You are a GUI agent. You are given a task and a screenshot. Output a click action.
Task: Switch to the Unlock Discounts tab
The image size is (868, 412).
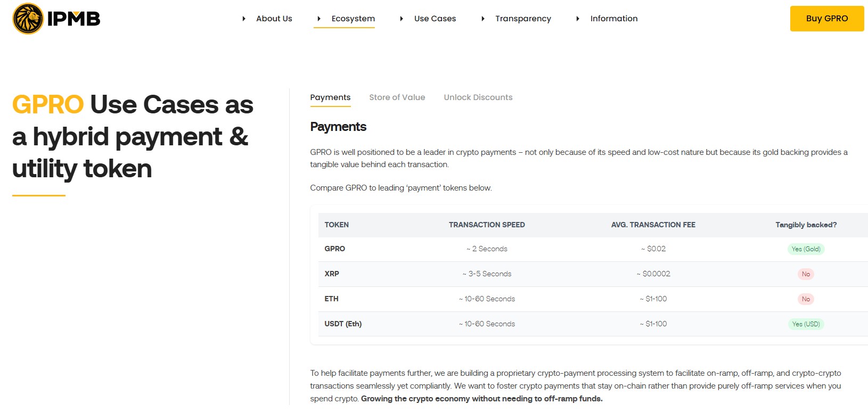478,97
